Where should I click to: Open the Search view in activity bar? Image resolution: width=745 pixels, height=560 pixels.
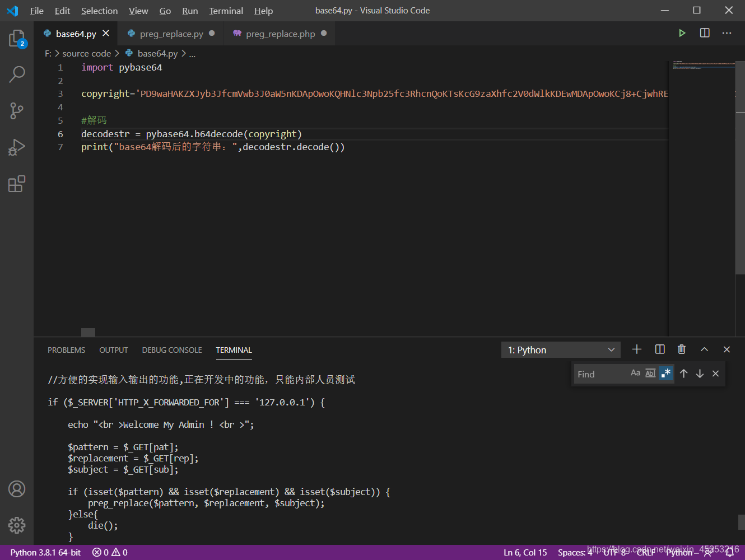17,74
